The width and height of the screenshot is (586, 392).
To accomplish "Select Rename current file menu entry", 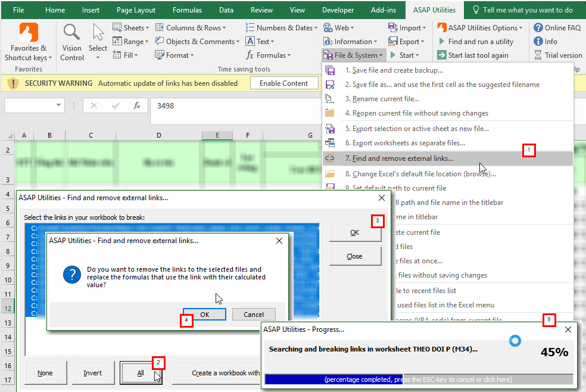I will click(x=448, y=99).
